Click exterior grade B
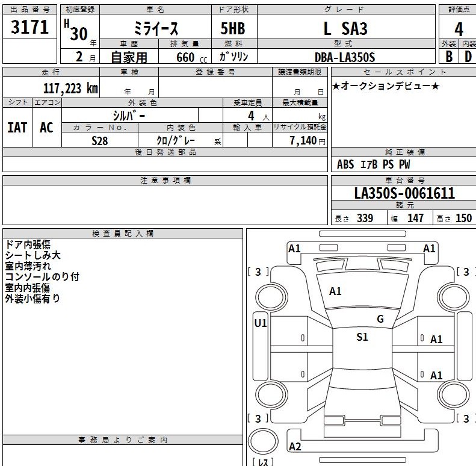This screenshot has width=476, height=466. [x=449, y=57]
